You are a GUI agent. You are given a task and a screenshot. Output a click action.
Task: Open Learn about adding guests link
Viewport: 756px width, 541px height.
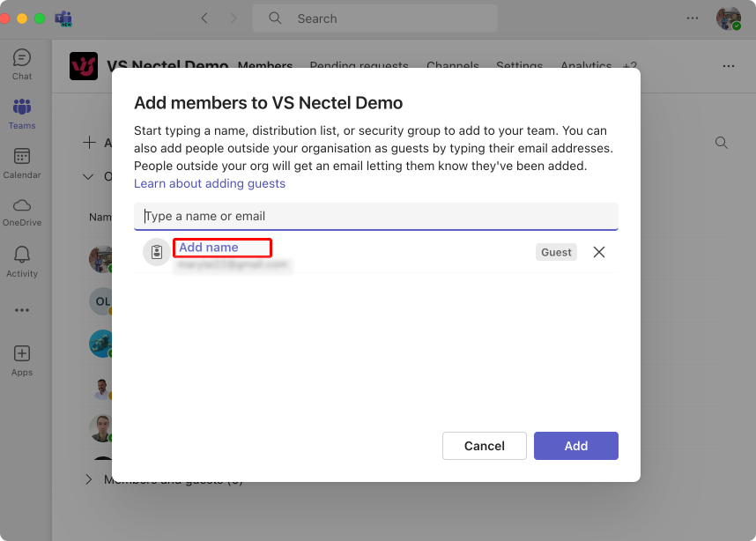point(210,183)
